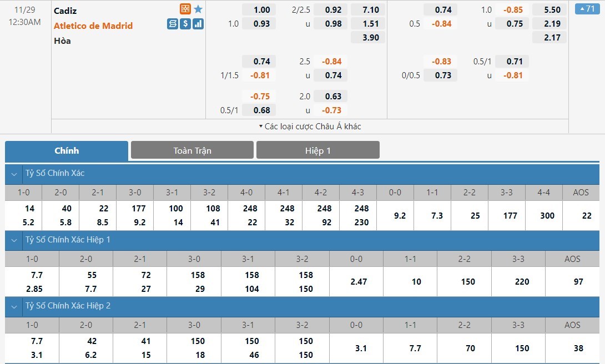Viewport: 605px width, 364px height.
Task: Select the 'Chính' tab
Action: 67,150
